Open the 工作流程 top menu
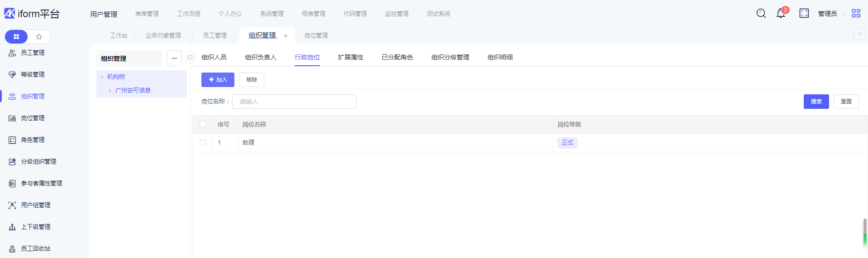 (x=189, y=14)
